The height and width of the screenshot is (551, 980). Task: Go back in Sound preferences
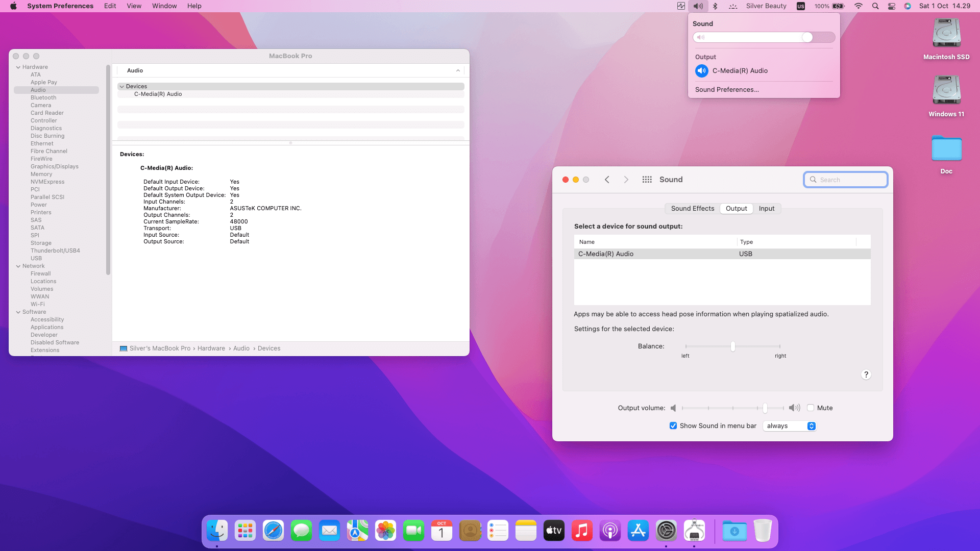[x=607, y=180]
